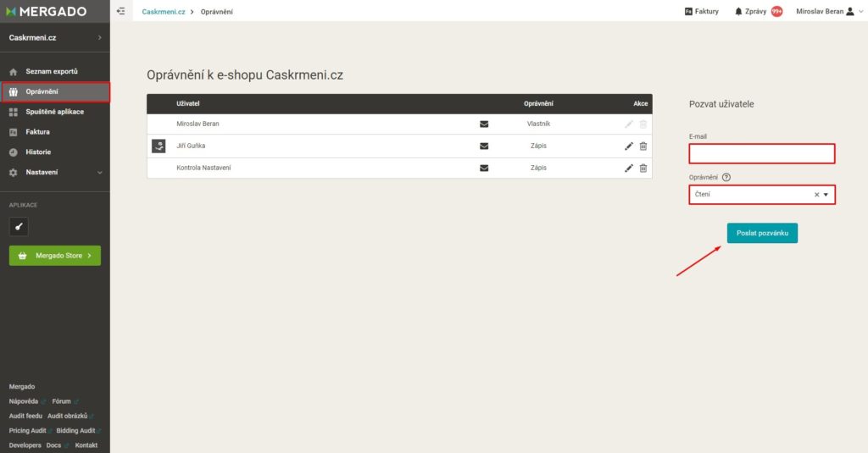Click Zápis permission for Jiří Guňka
Viewport: 868px width, 453px height.
click(538, 146)
